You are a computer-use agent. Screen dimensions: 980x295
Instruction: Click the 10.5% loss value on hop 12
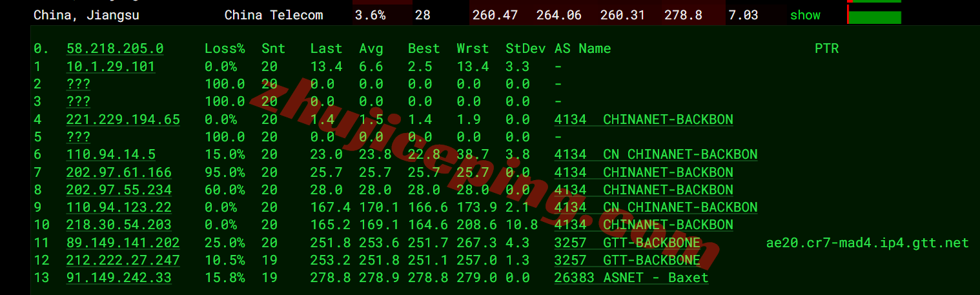tap(225, 260)
